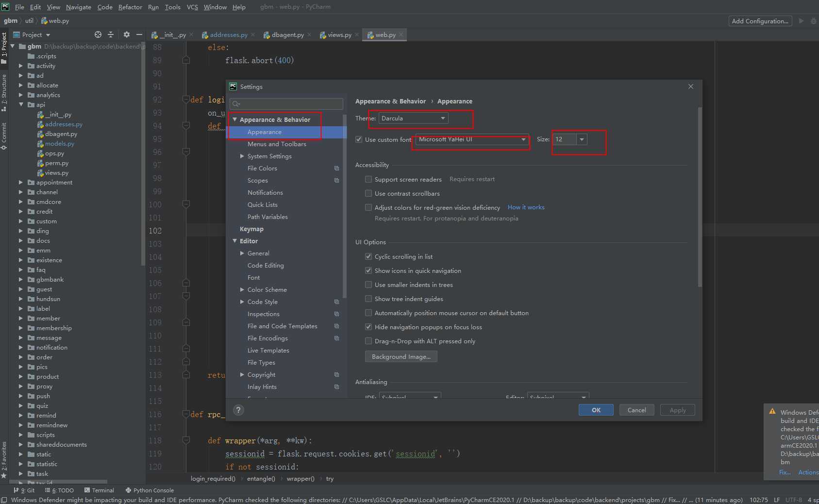The width and height of the screenshot is (819, 504).
Task: Click the warning icon in Windows Defender notification
Action: tap(772, 411)
